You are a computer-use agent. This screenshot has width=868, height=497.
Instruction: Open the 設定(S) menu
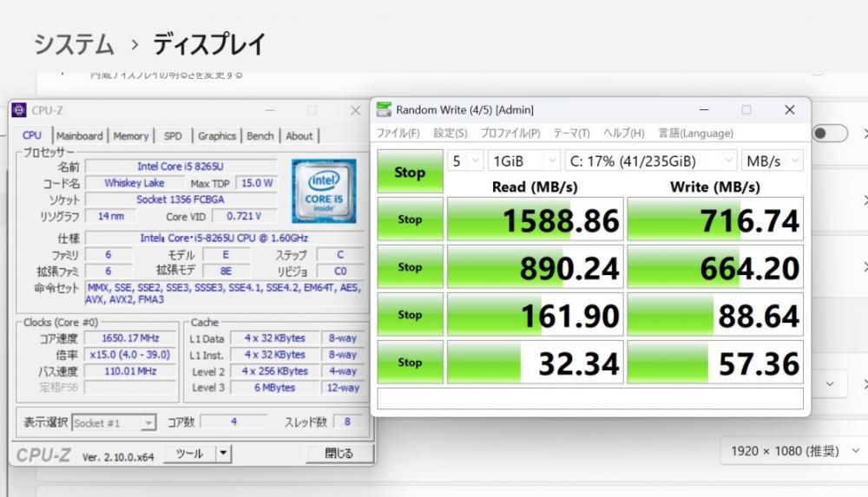point(450,134)
